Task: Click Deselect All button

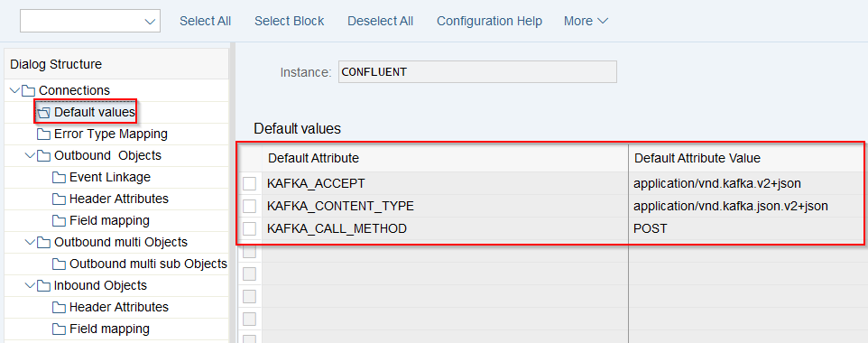Action: 380,21
